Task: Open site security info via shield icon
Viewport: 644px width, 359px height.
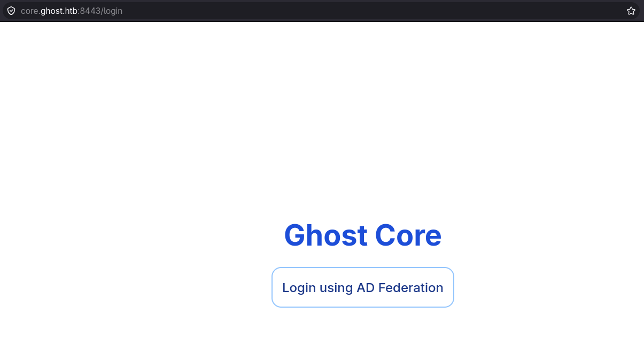Action: (x=11, y=11)
